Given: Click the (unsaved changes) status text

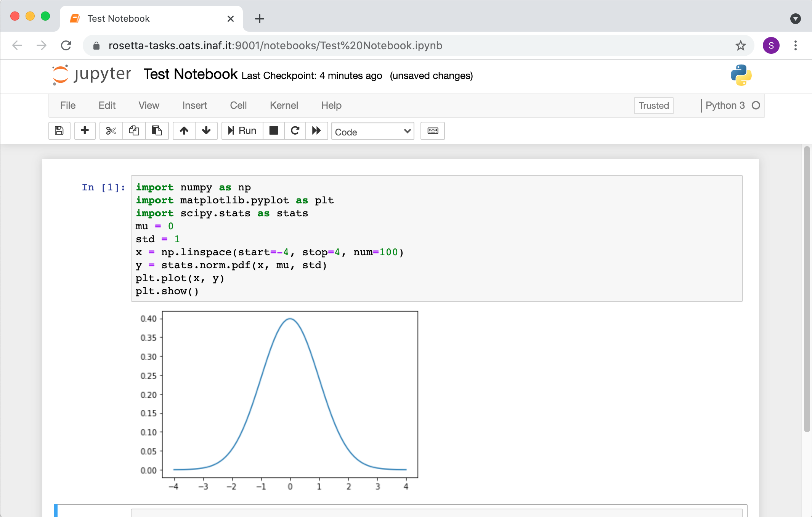Looking at the screenshot, I should (x=431, y=76).
